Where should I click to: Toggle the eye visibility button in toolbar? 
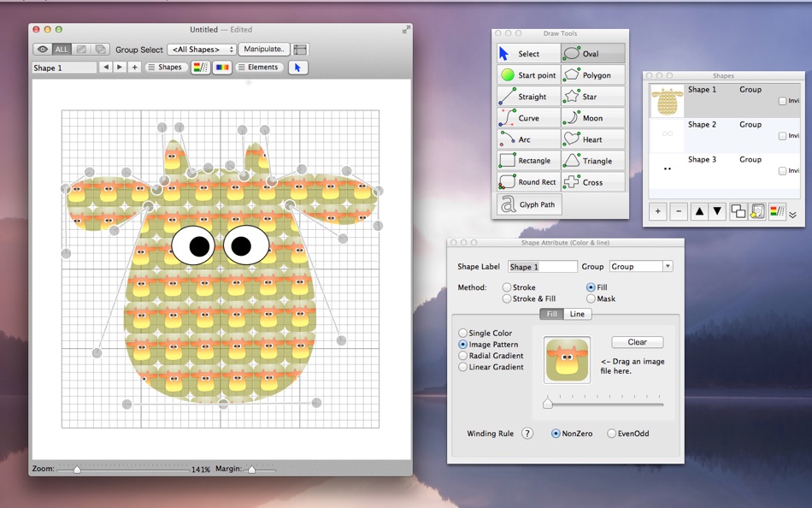43,50
